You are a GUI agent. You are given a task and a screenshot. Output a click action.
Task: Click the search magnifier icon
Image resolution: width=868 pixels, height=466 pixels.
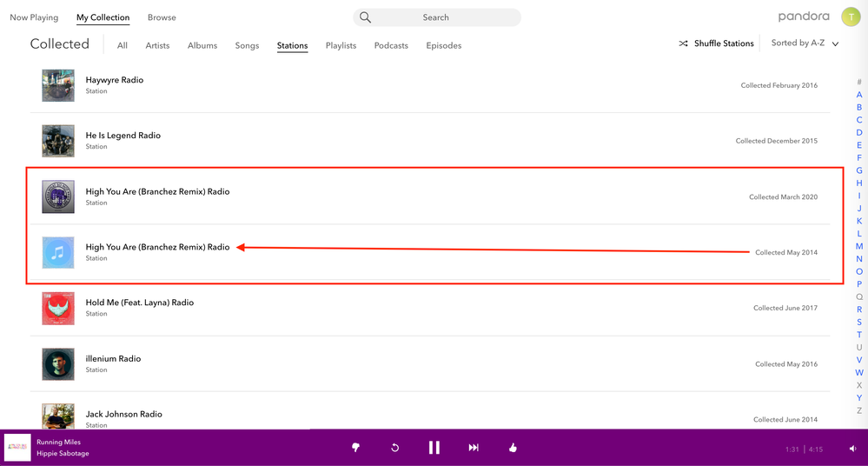pos(366,17)
